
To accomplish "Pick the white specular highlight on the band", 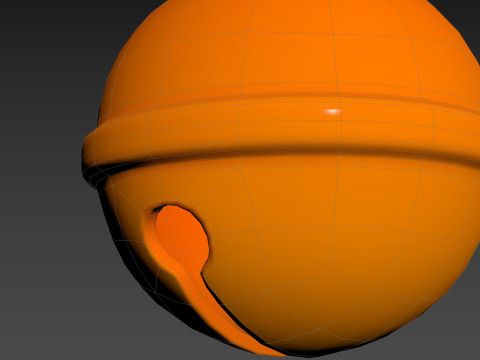I will click(333, 112).
